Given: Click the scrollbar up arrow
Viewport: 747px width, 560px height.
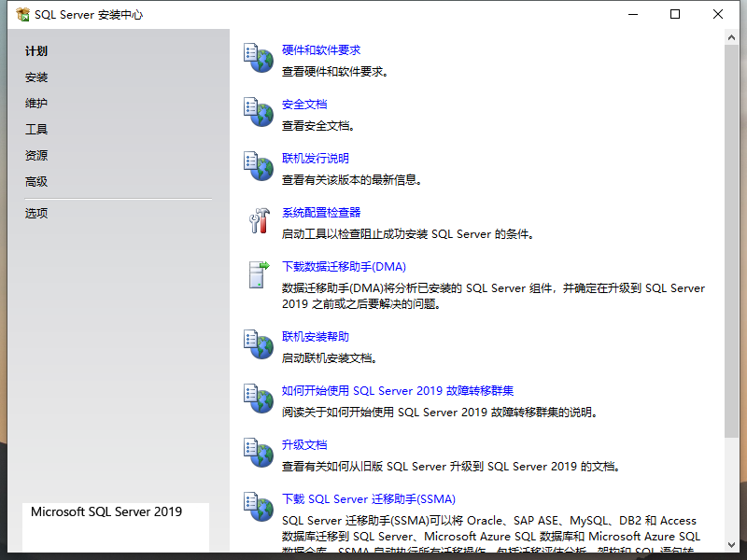Looking at the screenshot, I should [x=731, y=37].
